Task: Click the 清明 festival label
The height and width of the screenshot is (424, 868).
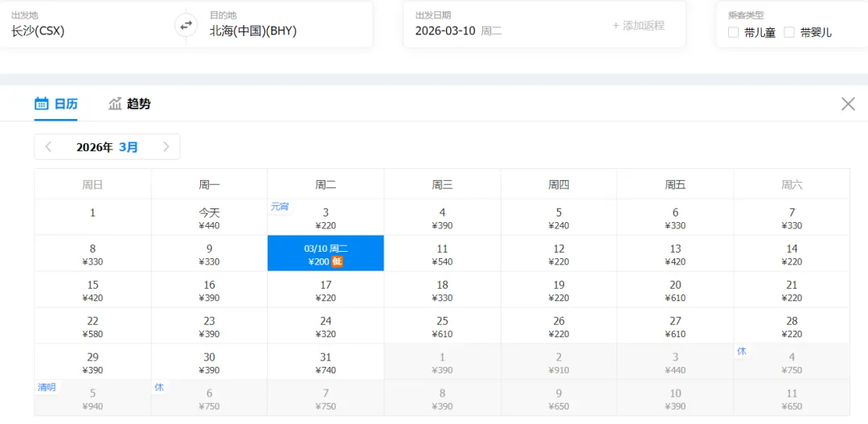Action: click(x=47, y=387)
